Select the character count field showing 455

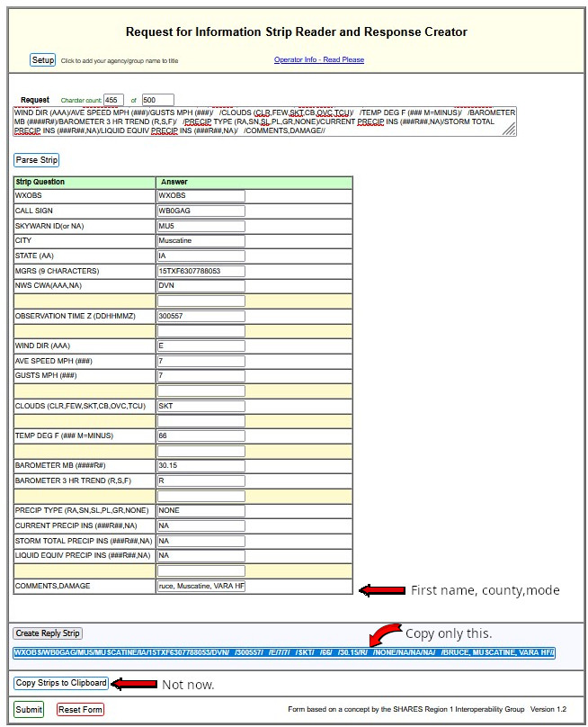113,100
